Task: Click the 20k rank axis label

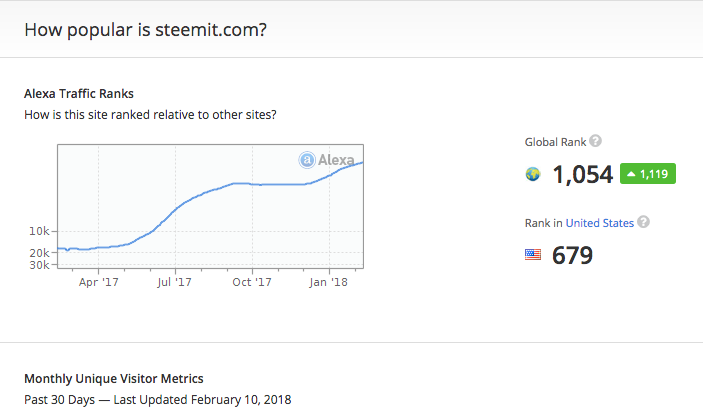Action: (39, 253)
